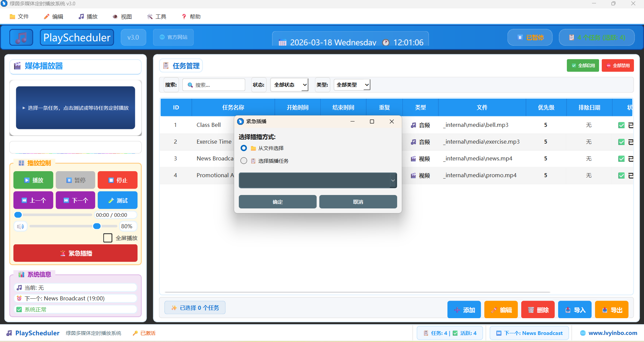Click the volume speaker icon
Viewport: 644px width, 342px height.
coord(20,226)
